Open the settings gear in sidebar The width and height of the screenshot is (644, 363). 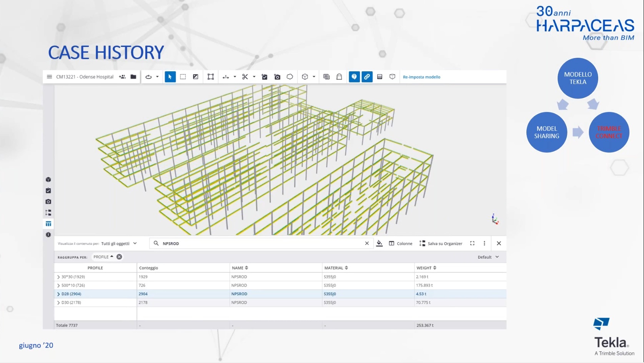[48, 234]
